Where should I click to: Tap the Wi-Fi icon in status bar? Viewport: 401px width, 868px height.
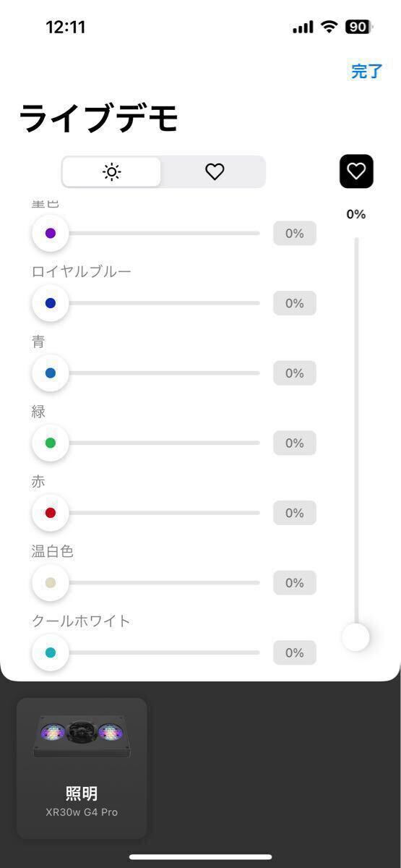(329, 27)
